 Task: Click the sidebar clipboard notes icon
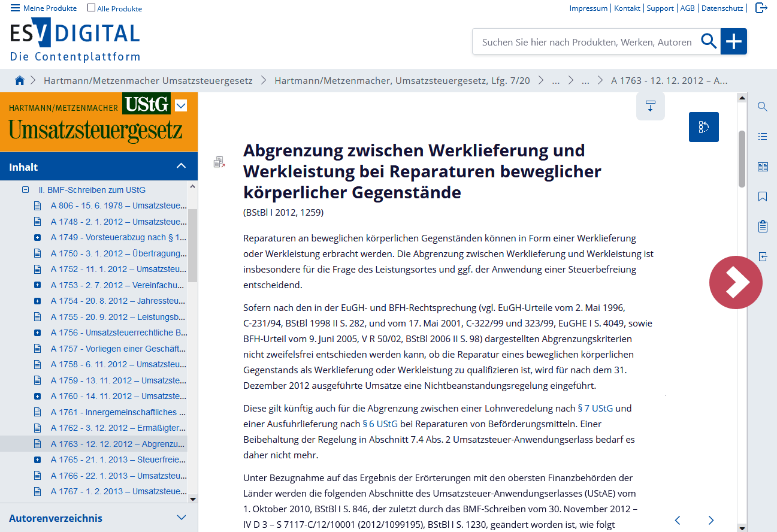point(763,226)
